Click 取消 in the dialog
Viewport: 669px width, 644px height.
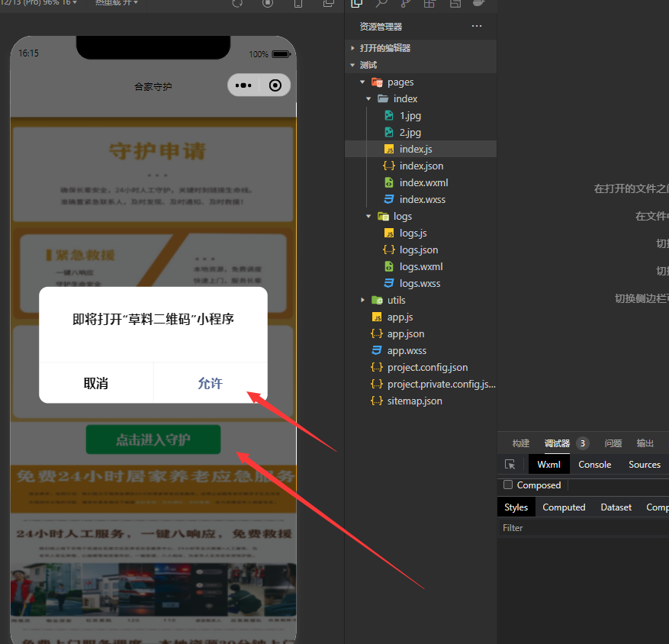coord(96,384)
